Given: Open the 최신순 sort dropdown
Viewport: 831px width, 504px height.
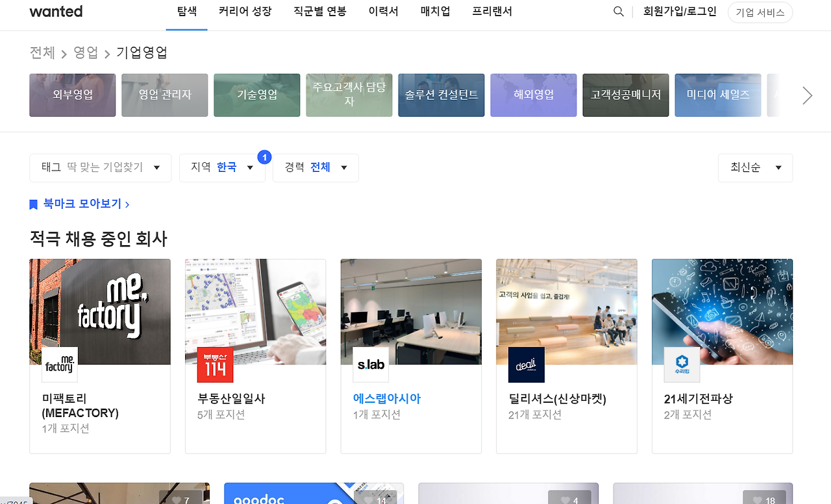Looking at the screenshot, I should (755, 168).
